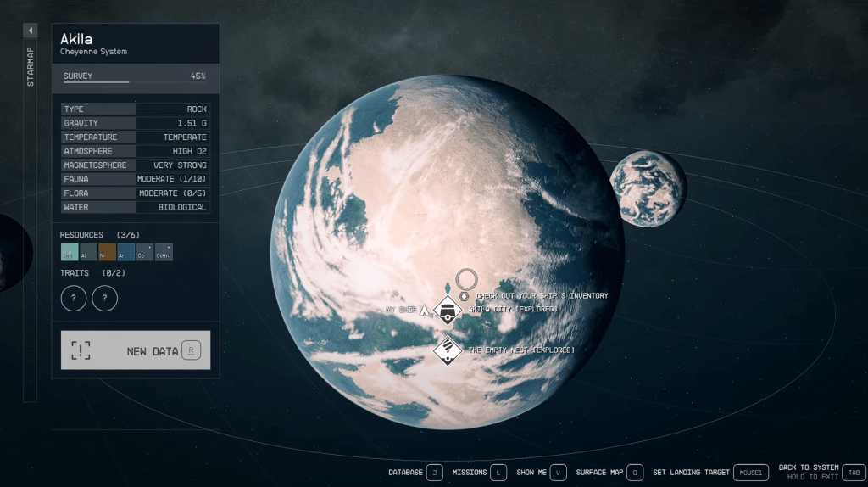Click the circular landing target cursor

coord(467,280)
